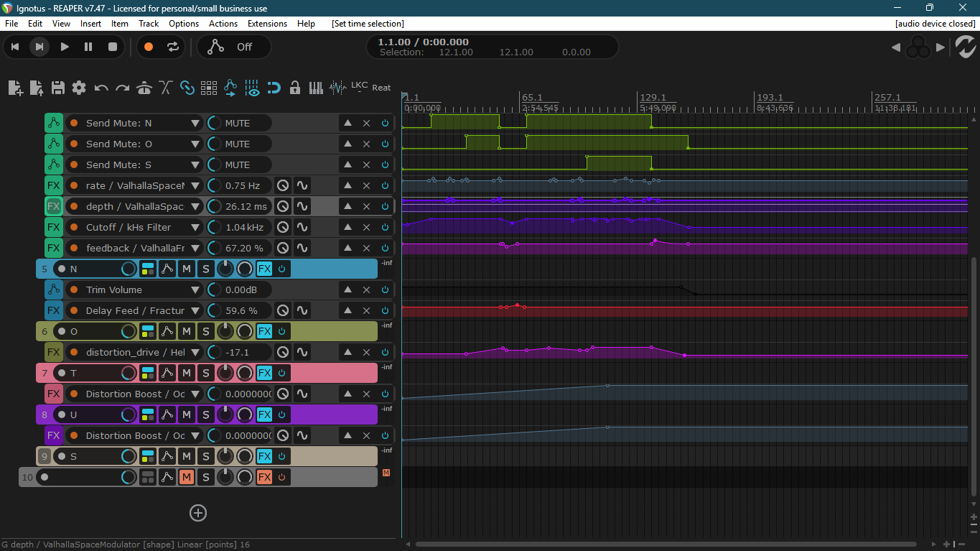Viewport: 980px width, 551px height.
Task: Click the toolbar padlock lock icon
Action: (x=294, y=88)
